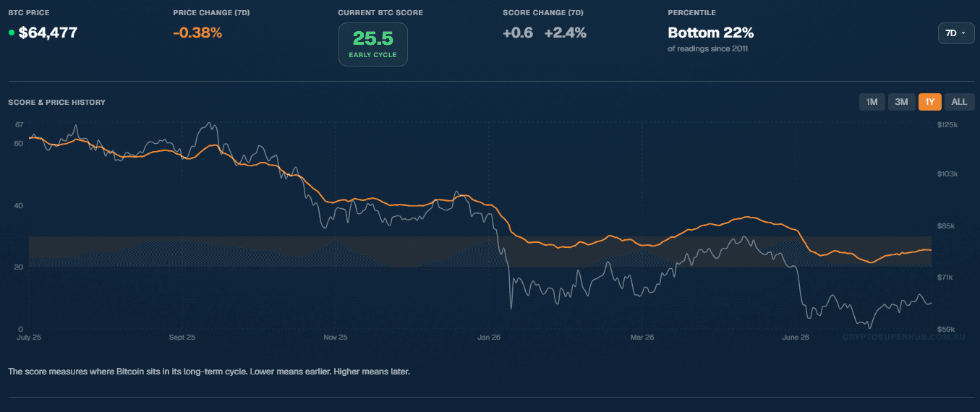Click the 25.5 Early Cycle score badge
This screenshot has height=412, width=980.
372,44
